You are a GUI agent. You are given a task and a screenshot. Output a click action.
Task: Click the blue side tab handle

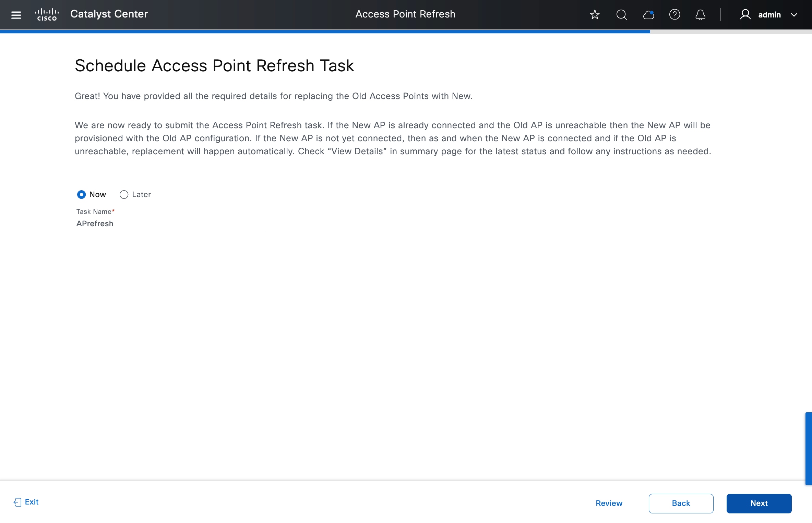pos(808,448)
